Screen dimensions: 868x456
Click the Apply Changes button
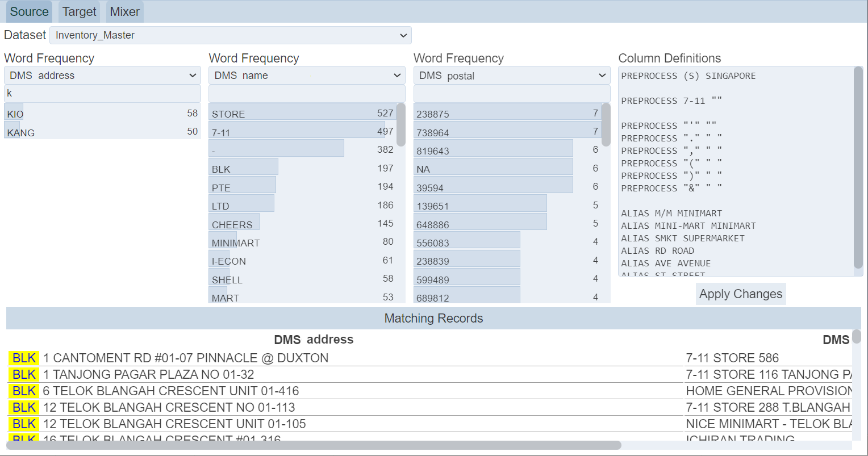pyautogui.click(x=740, y=294)
